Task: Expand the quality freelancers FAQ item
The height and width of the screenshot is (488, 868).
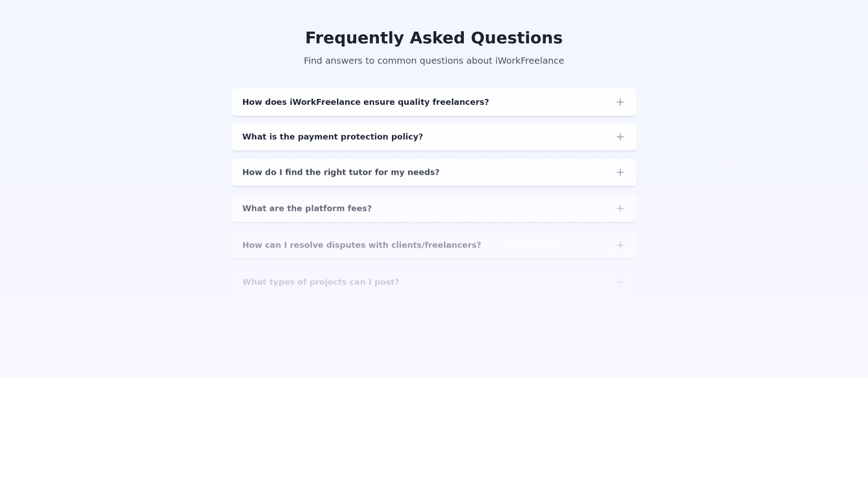Action: pyautogui.click(x=542, y=102)
